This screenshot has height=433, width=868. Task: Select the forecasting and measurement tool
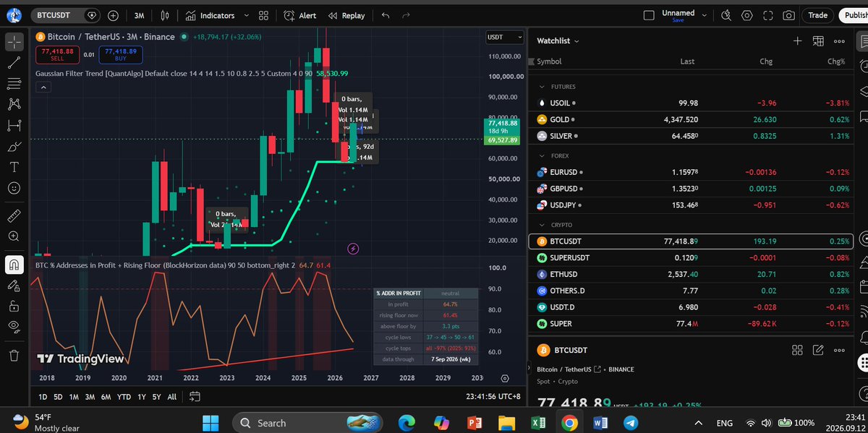tap(14, 125)
